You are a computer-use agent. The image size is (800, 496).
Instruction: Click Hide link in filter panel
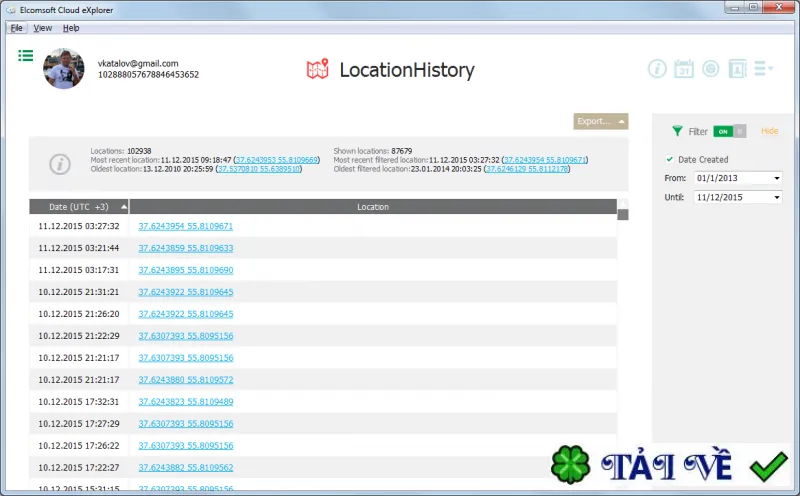(769, 131)
